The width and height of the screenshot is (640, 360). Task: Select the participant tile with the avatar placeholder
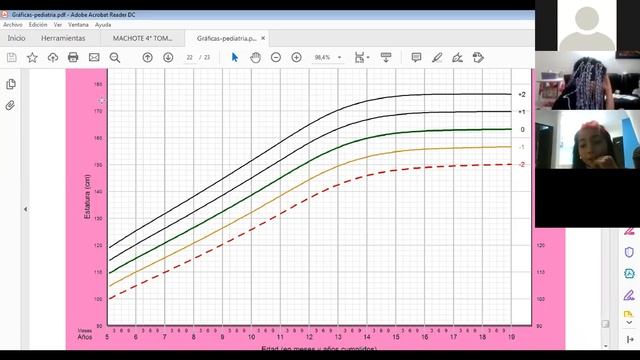(x=587, y=26)
